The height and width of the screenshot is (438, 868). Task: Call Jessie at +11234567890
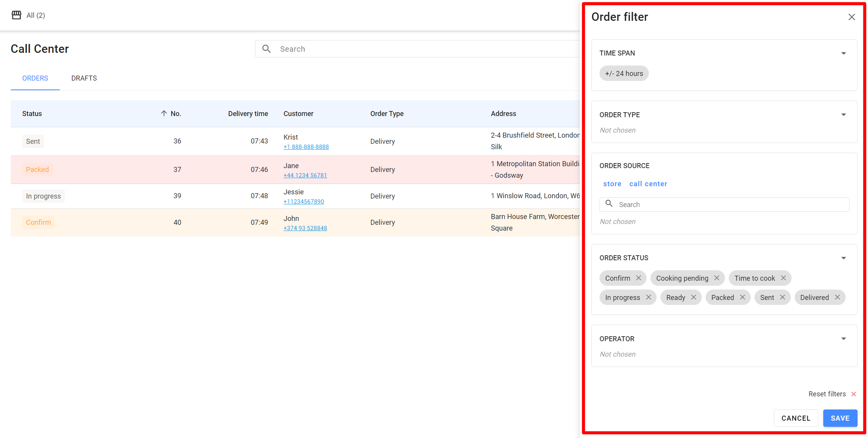point(304,202)
